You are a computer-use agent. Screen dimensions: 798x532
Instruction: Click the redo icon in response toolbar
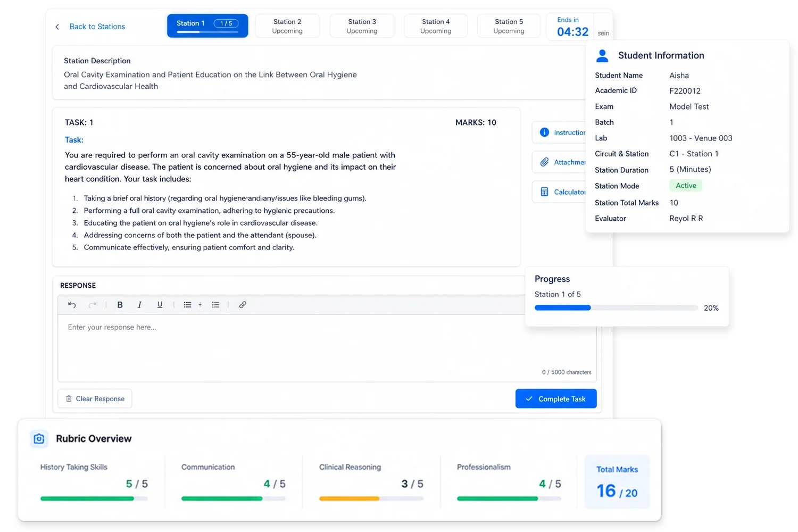point(93,305)
